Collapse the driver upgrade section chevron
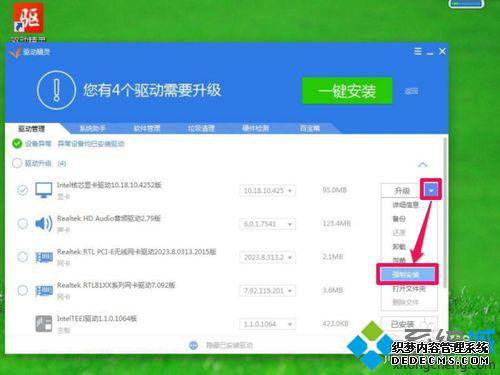The height and width of the screenshot is (375, 500). coord(423,164)
